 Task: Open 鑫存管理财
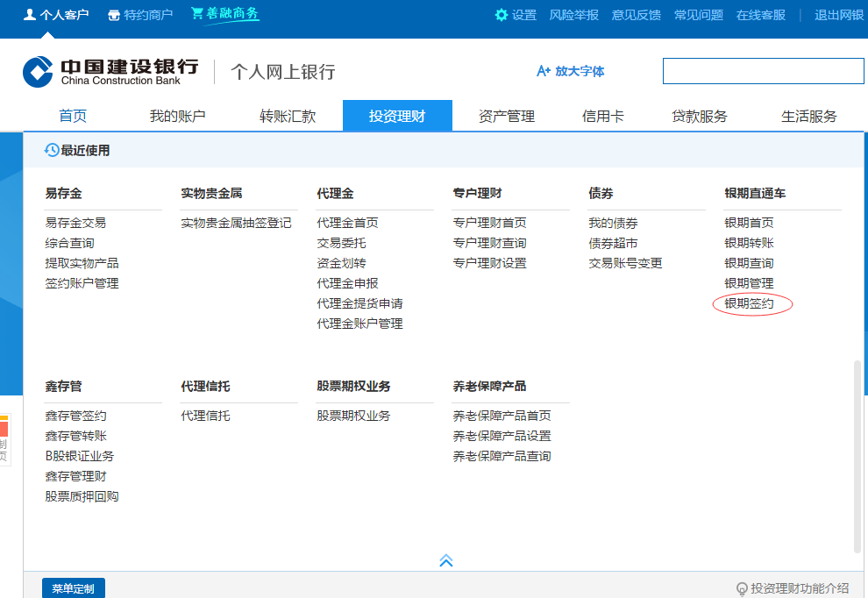75,476
